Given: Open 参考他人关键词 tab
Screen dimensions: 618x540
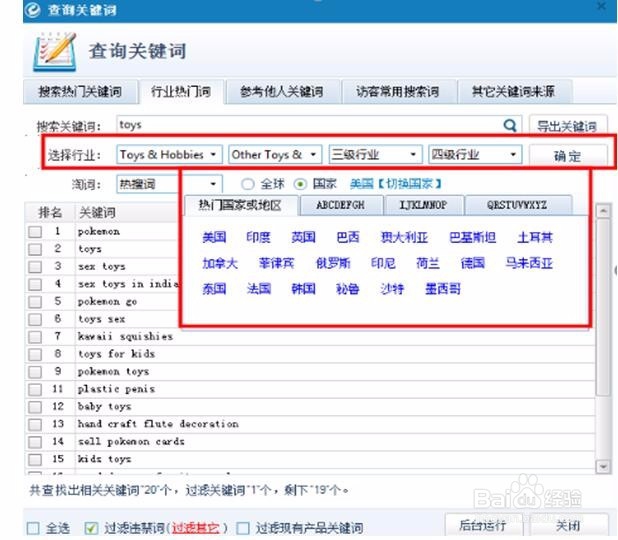Looking at the screenshot, I should [282, 92].
